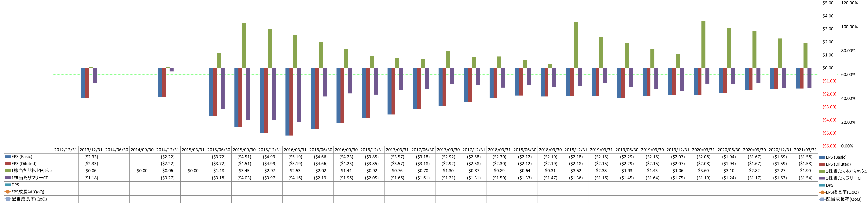
Task: Select the ($3.85) EPS (Basic) cell for 2016/12/31
Action: pyautogui.click(x=372, y=157)
